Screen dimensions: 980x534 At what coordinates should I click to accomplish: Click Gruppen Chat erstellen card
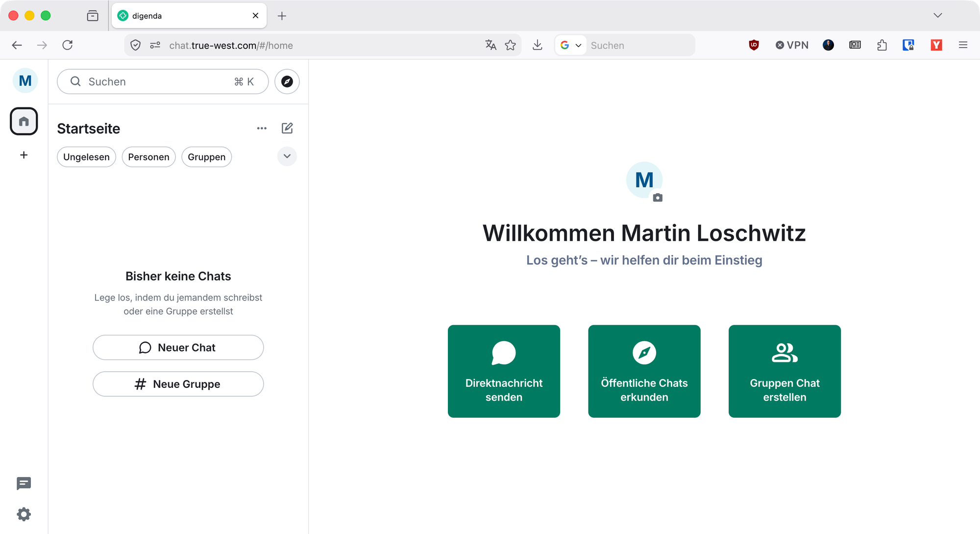784,371
